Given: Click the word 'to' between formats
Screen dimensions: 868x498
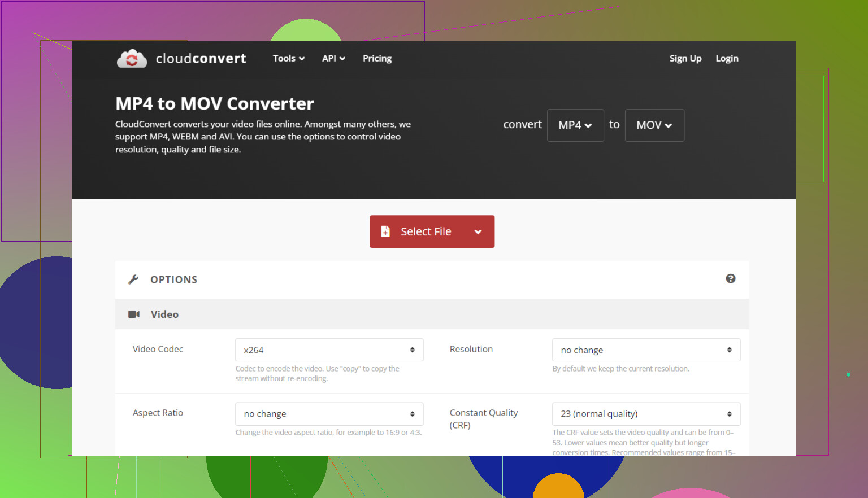Looking at the screenshot, I should tap(614, 125).
